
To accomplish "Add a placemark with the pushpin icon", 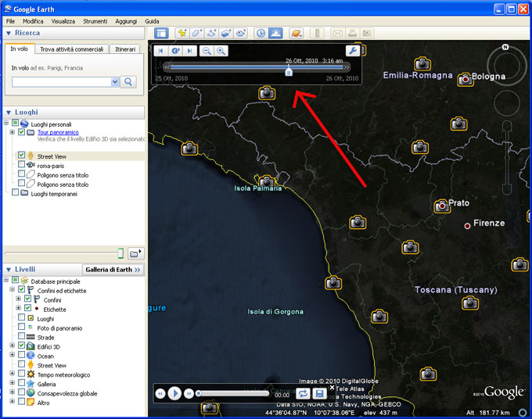I will (182, 33).
